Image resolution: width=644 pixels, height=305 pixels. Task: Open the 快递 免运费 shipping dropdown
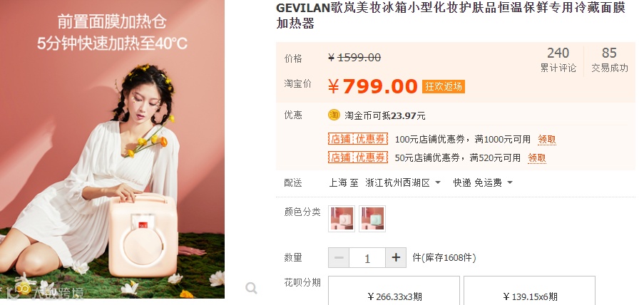click(483, 182)
